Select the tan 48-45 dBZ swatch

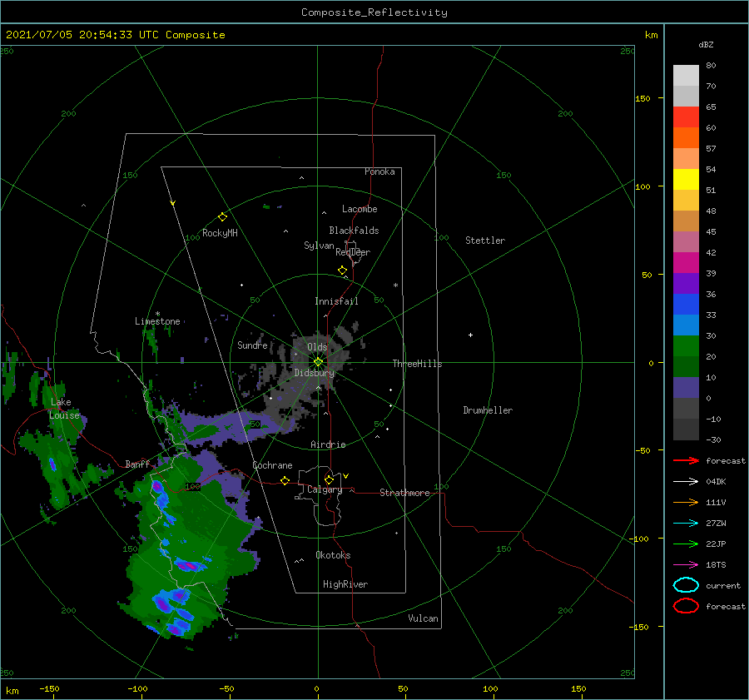[686, 221]
